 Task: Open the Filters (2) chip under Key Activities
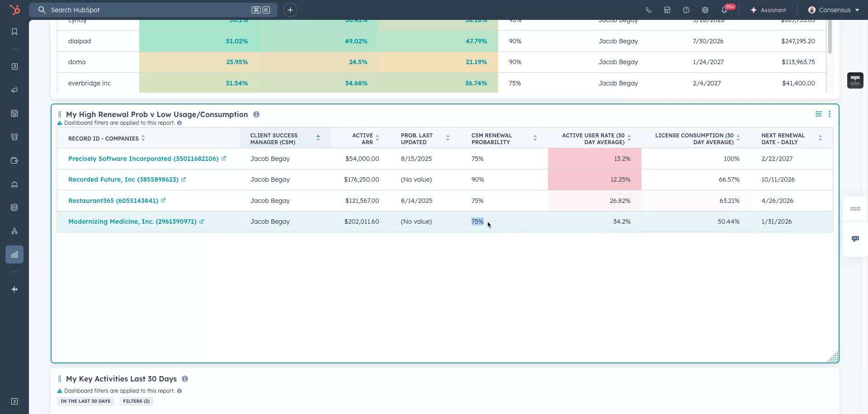tap(136, 401)
